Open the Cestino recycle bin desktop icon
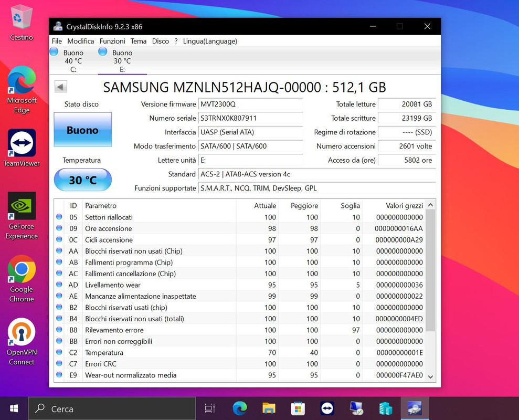This screenshot has height=420, width=519. pyautogui.click(x=22, y=23)
